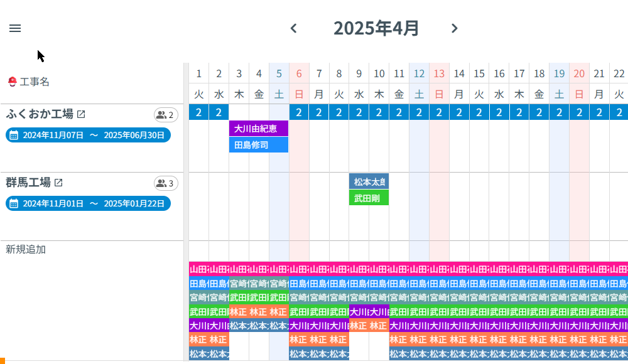Click the members badge showing 3 for 群馬工場
This screenshot has height=364, width=628.
click(167, 183)
